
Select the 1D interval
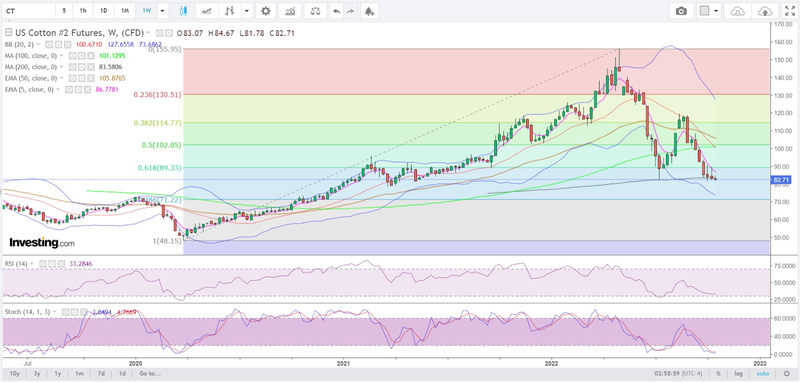pyautogui.click(x=104, y=10)
